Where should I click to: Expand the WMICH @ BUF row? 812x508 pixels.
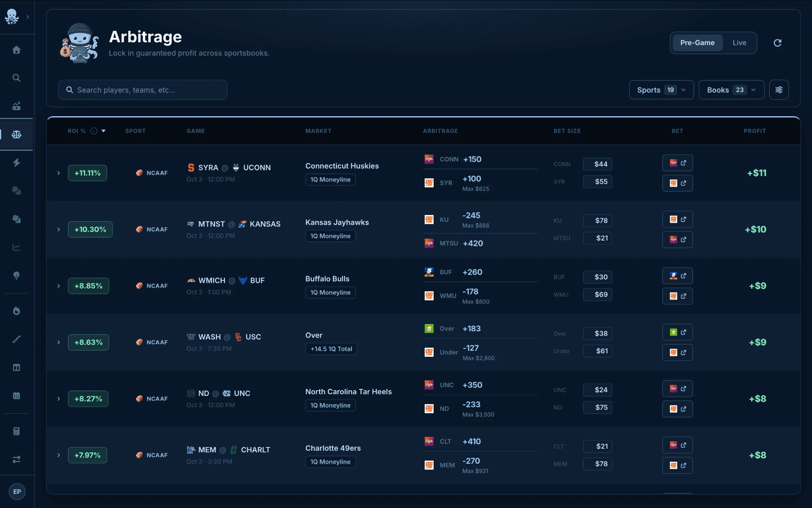58,286
